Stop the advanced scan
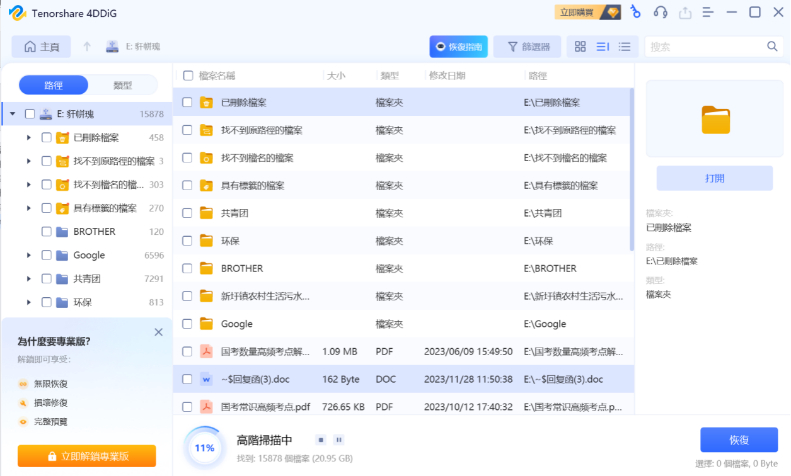 [x=320, y=439]
